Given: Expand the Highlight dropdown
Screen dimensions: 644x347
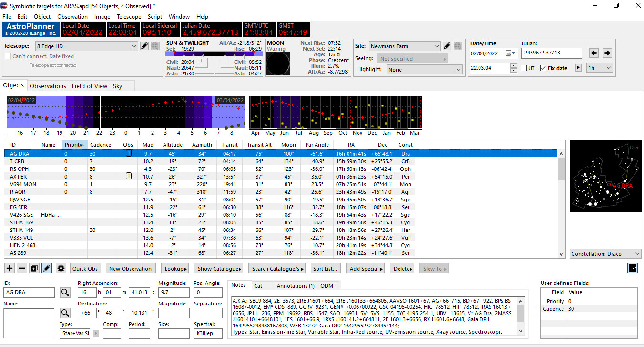Looking at the screenshot, I should click(x=425, y=70).
